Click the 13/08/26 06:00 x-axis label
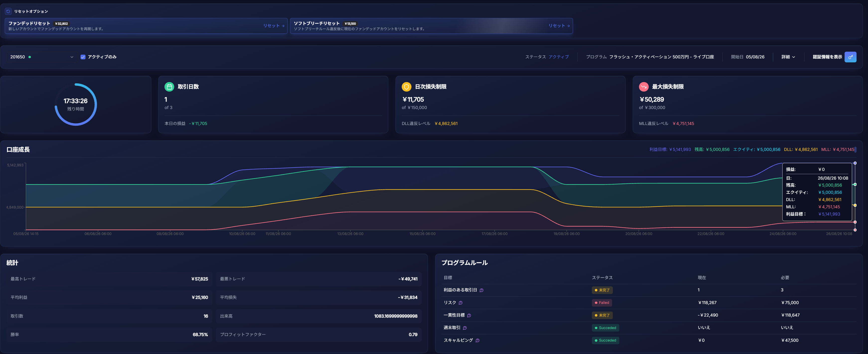The width and height of the screenshot is (868, 354). (350, 234)
